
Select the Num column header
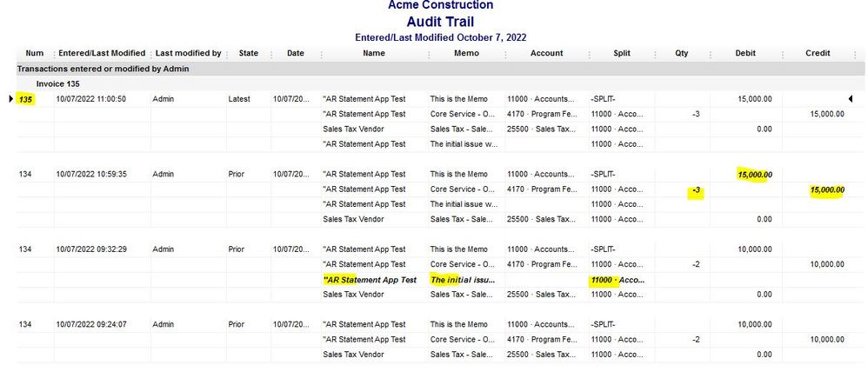[x=34, y=53]
